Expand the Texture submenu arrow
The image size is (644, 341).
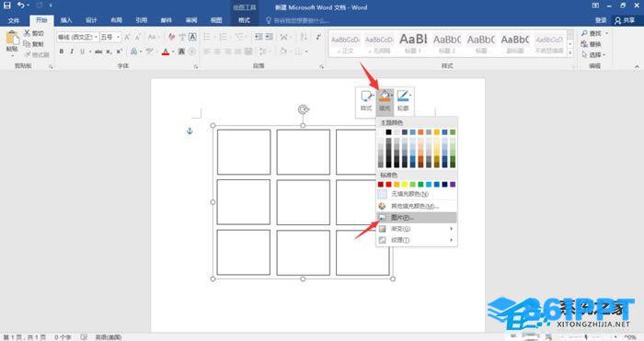point(451,240)
